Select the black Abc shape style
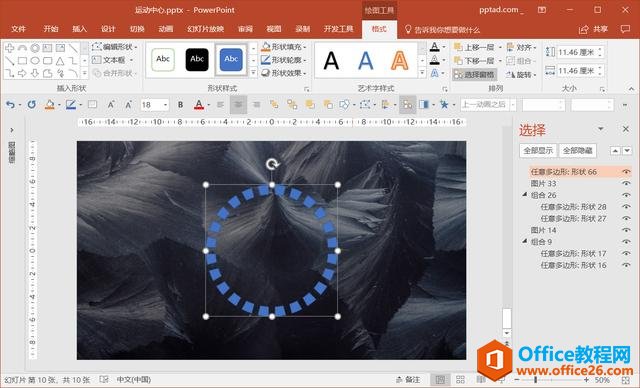The image size is (640, 388). (x=197, y=60)
